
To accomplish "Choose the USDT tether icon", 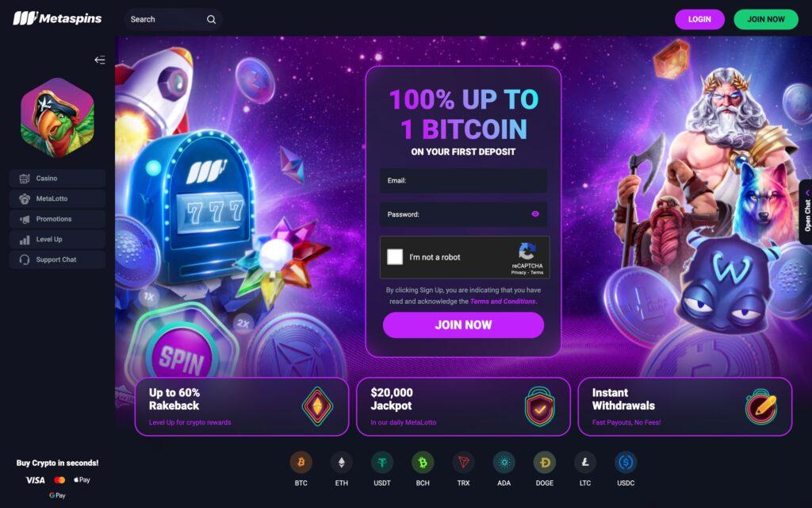I will (x=382, y=462).
